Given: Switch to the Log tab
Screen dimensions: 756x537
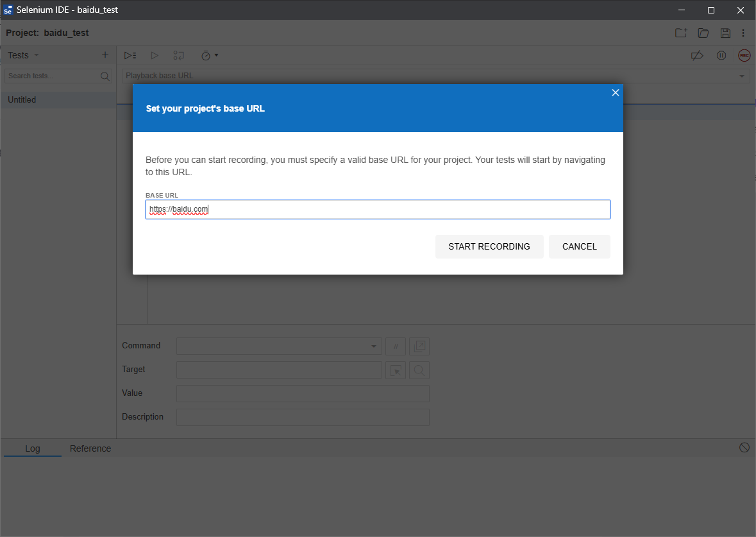Looking at the screenshot, I should tap(33, 448).
